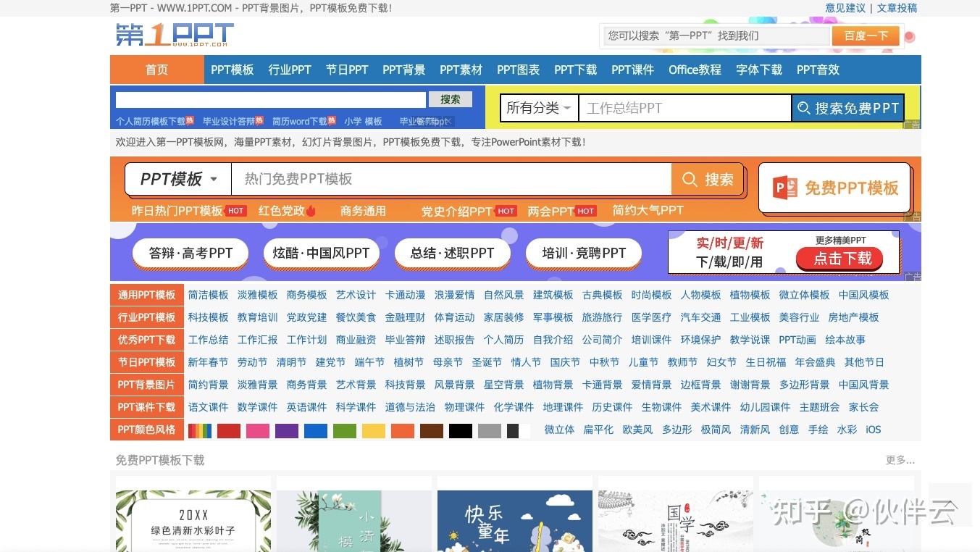Viewport: 980px width, 552px height.
Task: Open 简洁模板 category link
Action: [209, 295]
